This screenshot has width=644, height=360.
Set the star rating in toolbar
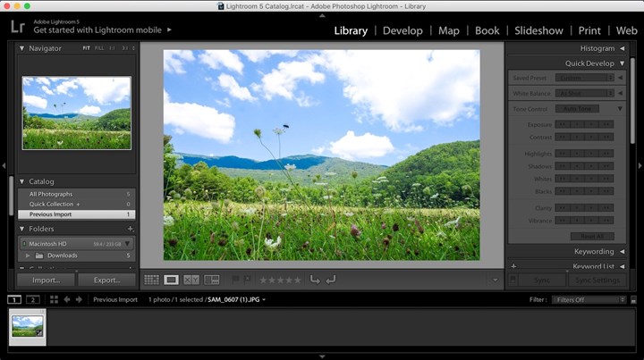(279, 280)
